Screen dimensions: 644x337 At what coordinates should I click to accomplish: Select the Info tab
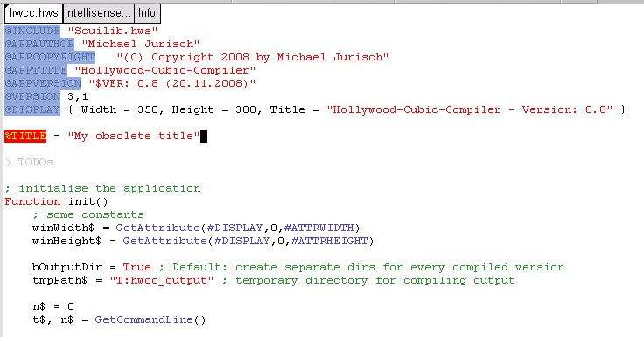147,13
